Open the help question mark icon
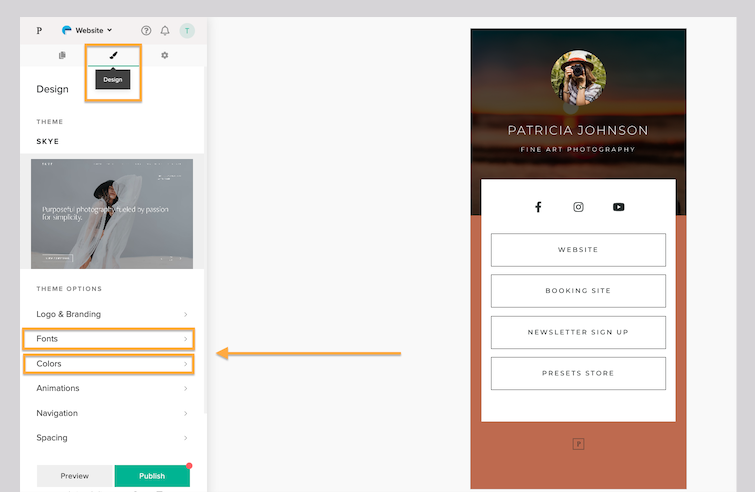The width and height of the screenshot is (755, 492). [146, 30]
